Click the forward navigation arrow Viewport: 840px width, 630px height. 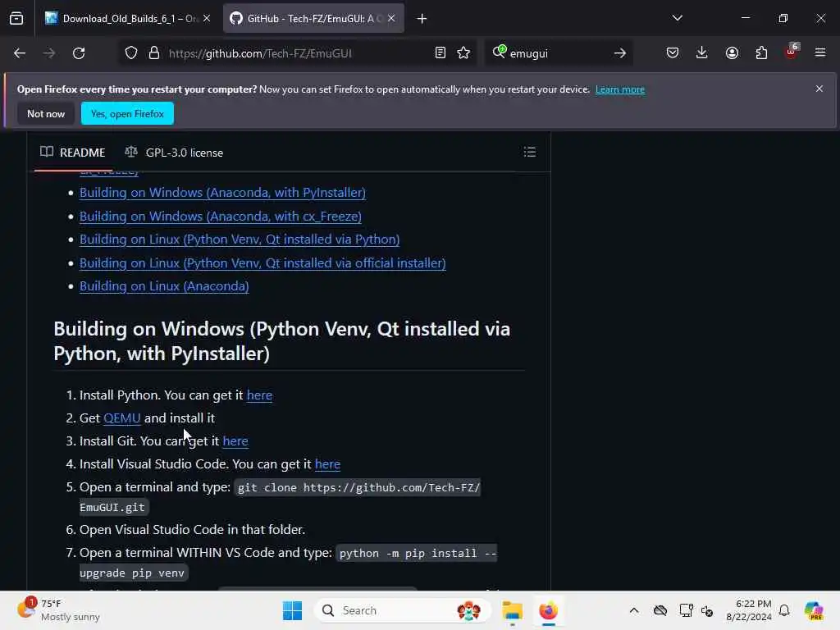pyautogui.click(x=48, y=53)
